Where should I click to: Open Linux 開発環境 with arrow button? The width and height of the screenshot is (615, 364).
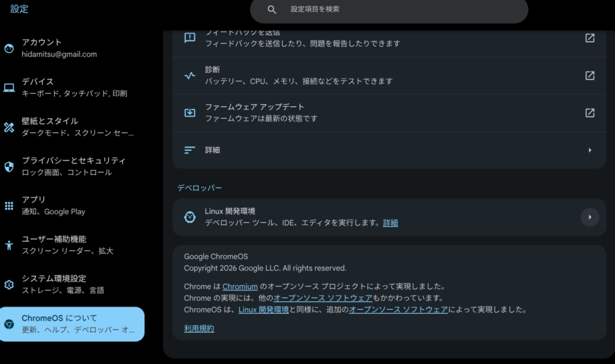click(590, 217)
